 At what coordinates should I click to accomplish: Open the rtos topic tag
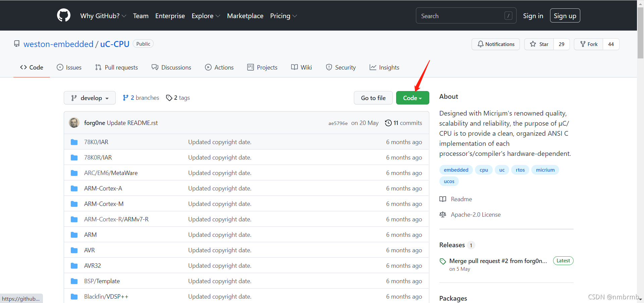tap(520, 170)
